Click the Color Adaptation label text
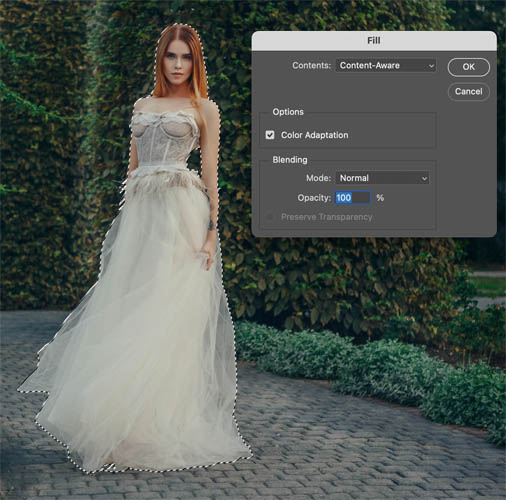506x500 pixels. pos(314,135)
